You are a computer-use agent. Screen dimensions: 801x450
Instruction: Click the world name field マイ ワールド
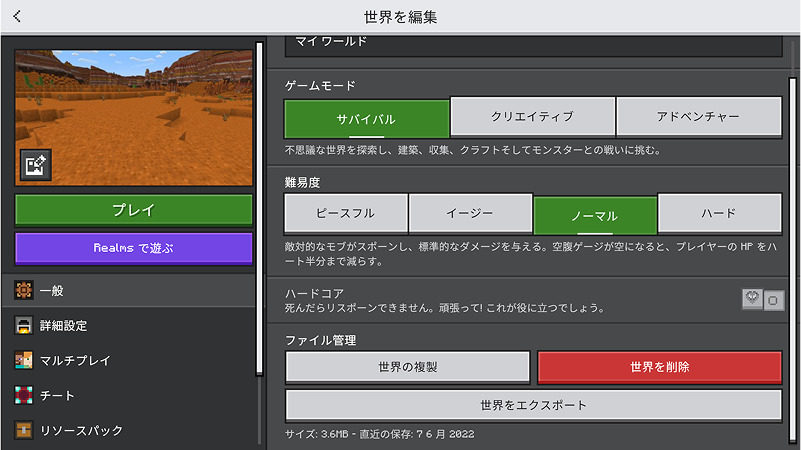pos(533,45)
